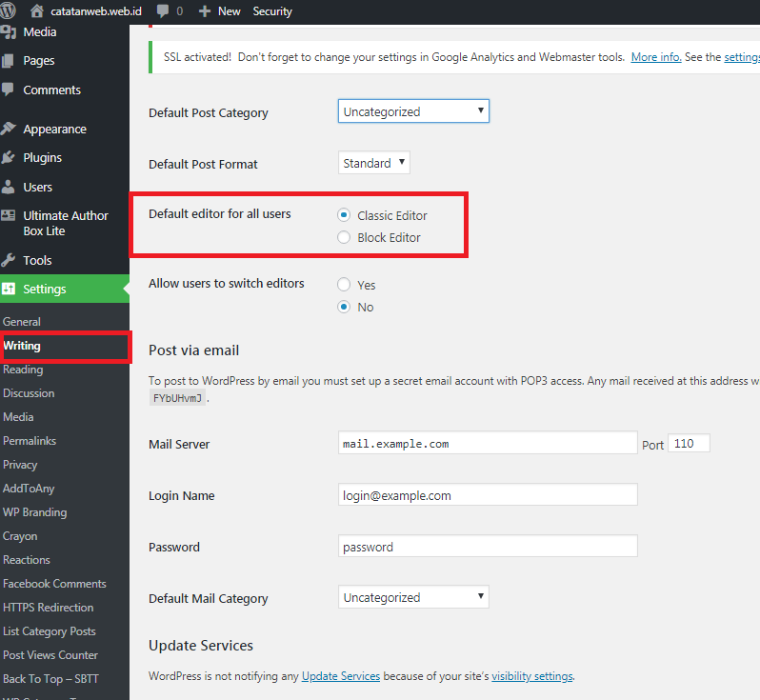Choose Yes for allow users to switch editors
Image resolution: width=760 pixels, height=700 pixels.
click(x=344, y=285)
